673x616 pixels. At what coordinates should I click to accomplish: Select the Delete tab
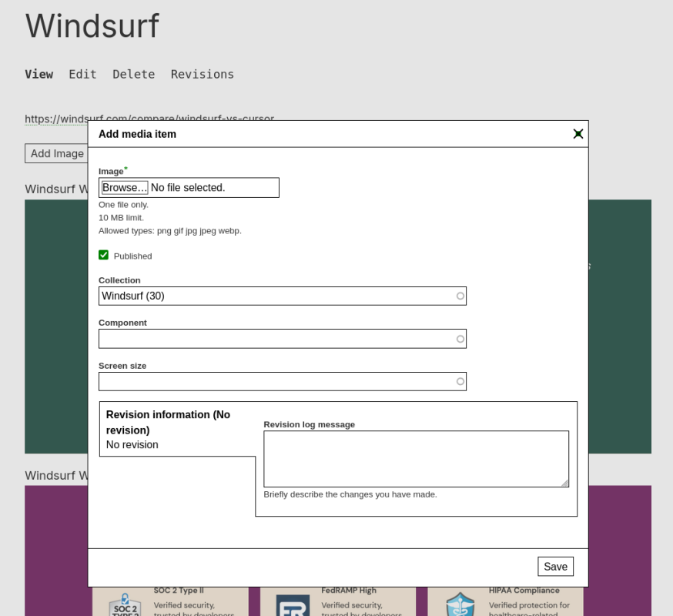click(133, 74)
